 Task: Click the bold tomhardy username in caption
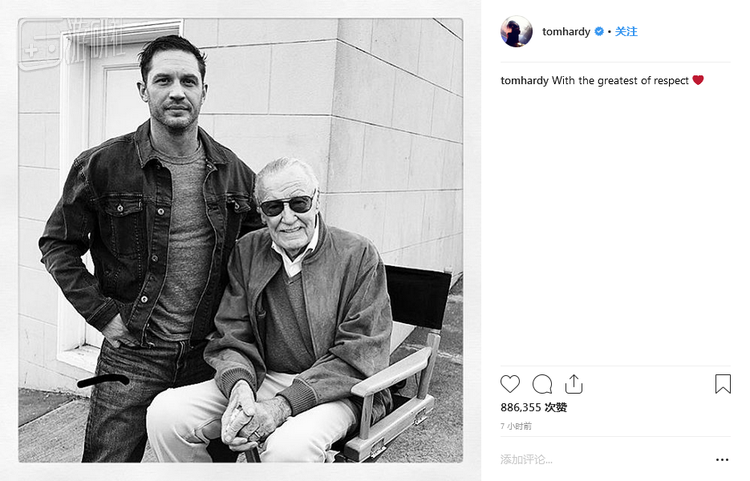pos(524,81)
